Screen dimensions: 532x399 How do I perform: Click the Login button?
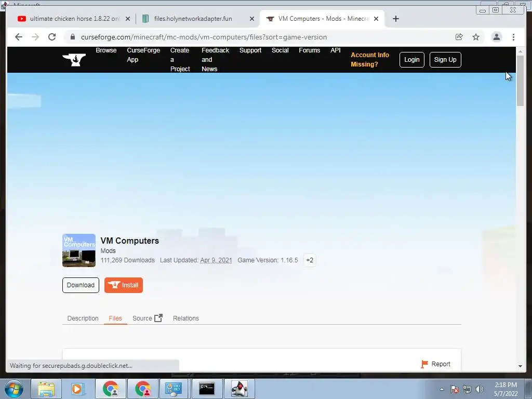click(412, 60)
